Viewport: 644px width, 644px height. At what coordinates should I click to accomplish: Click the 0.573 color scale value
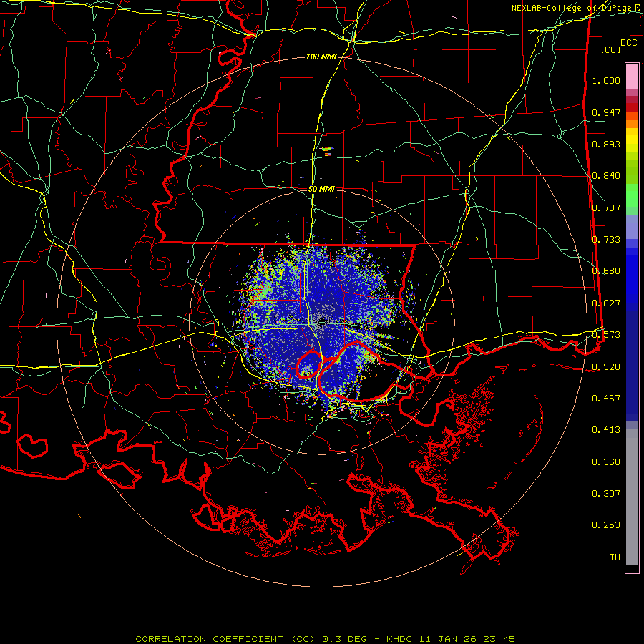click(606, 335)
